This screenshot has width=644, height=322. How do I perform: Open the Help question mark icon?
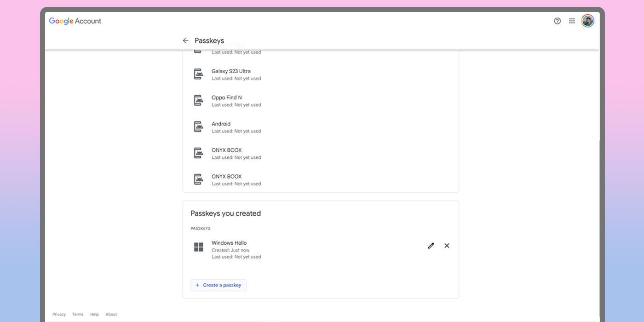[x=557, y=21]
